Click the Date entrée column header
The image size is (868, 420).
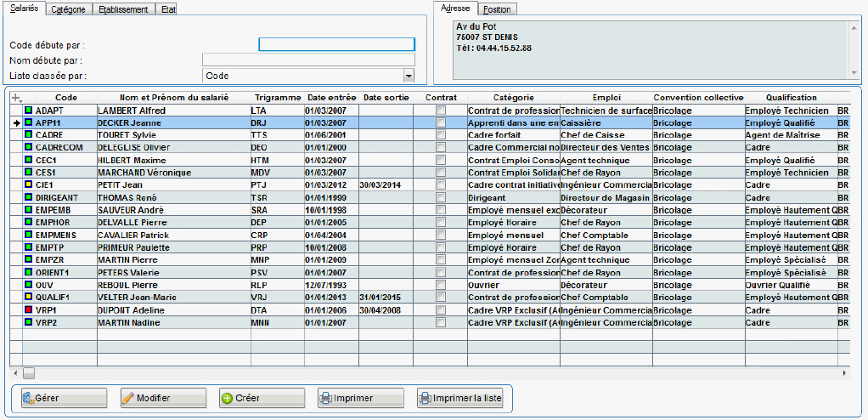(x=331, y=98)
